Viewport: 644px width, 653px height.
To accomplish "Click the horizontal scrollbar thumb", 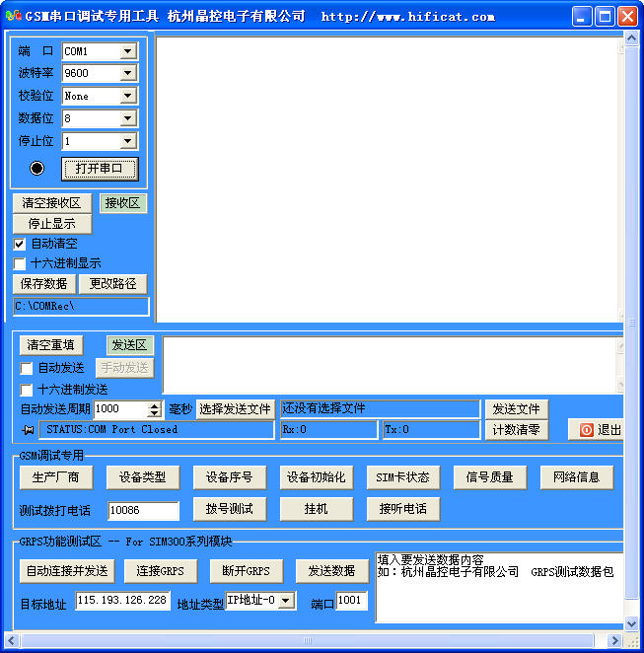I will 308,640.
